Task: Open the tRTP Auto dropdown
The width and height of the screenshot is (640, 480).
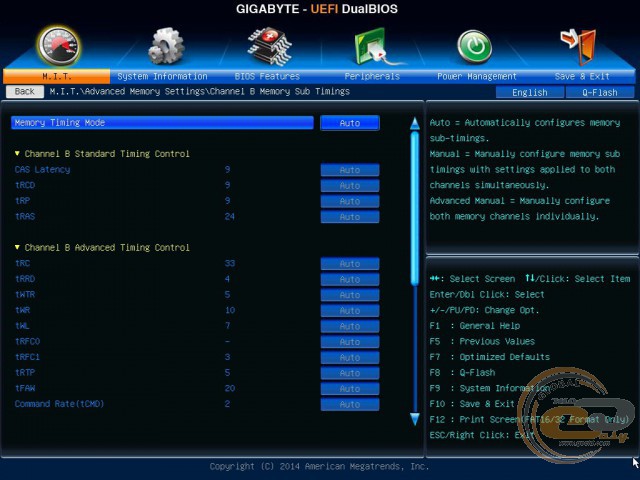Action: click(350, 373)
